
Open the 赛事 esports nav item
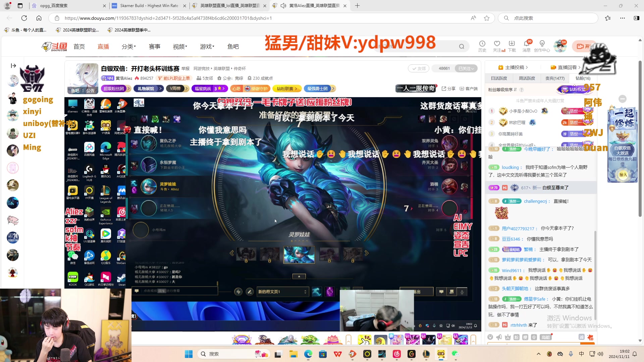tap(155, 47)
